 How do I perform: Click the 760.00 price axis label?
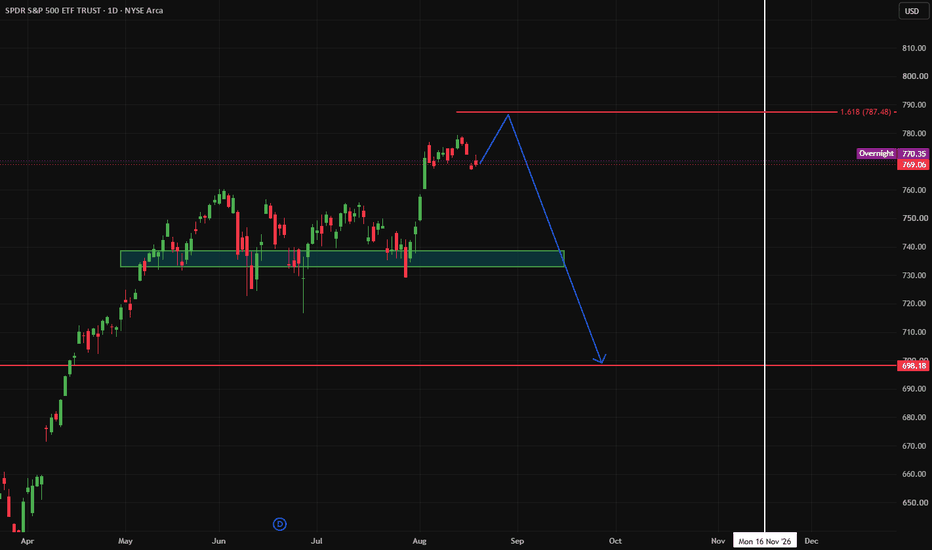(914, 190)
